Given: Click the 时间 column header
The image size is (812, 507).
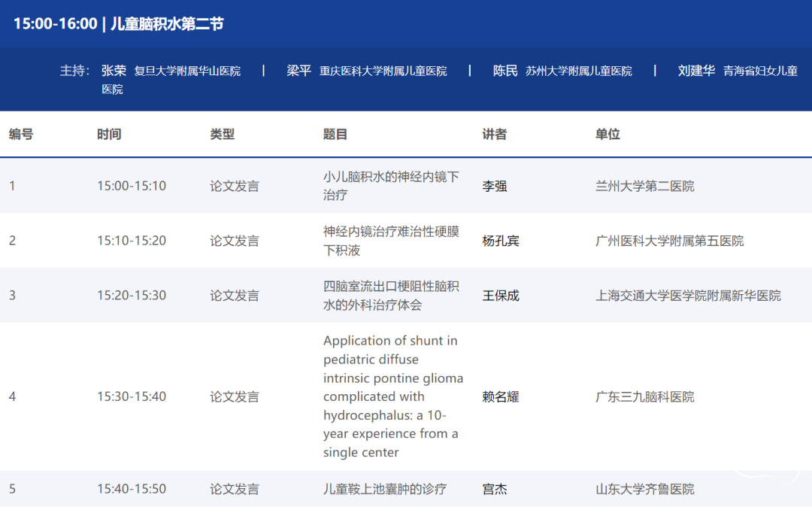Looking at the screenshot, I should tap(109, 135).
